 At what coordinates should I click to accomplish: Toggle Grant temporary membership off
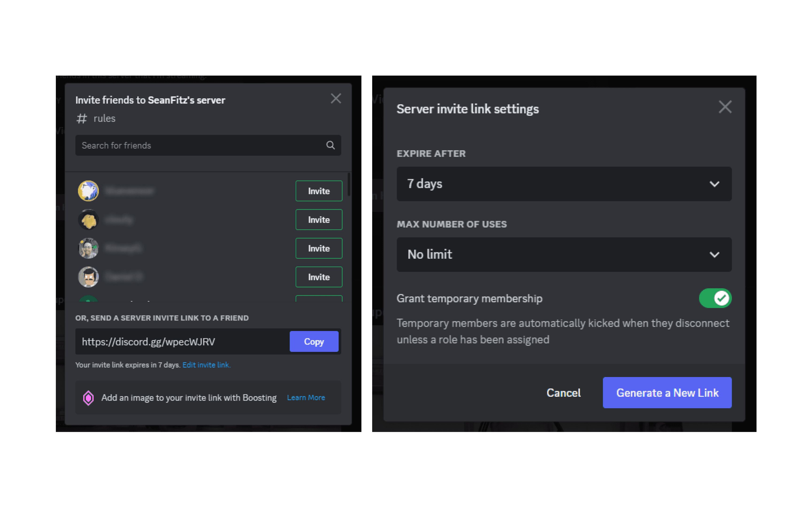point(715,298)
